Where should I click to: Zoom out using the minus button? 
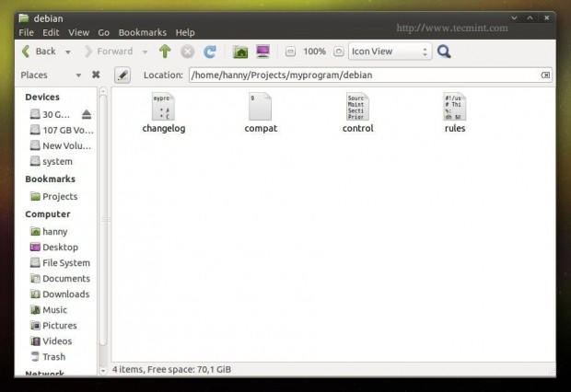tap(290, 52)
